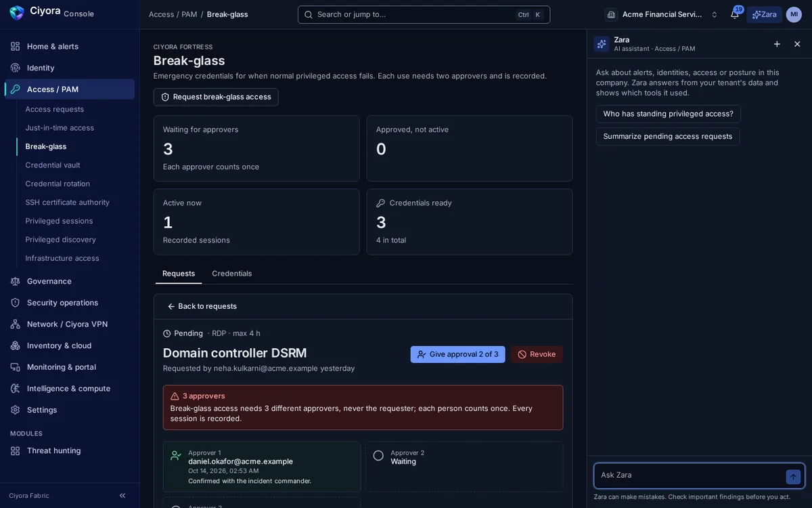Viewport: 812px width, 508px height.
Task: Click the Security operations shield icon
Action: pyautogui.click(x=15, y=303)
